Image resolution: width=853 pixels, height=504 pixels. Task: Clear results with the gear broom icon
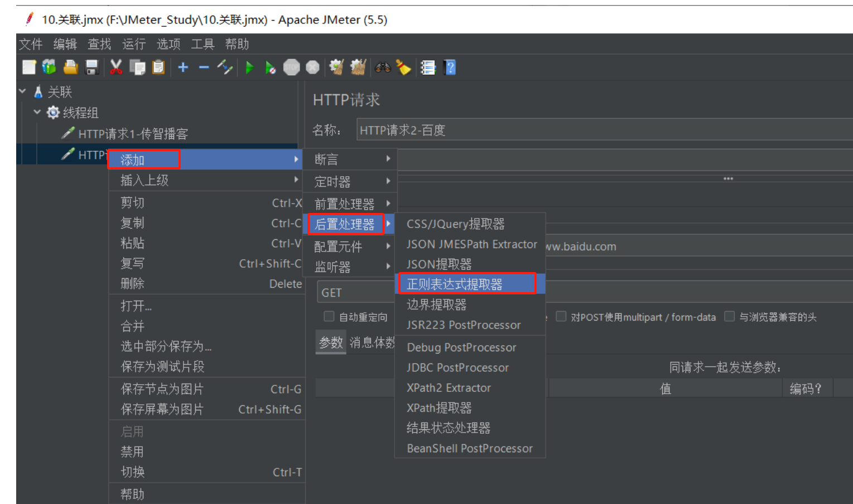pyautogui.click(x=336, y=67)
